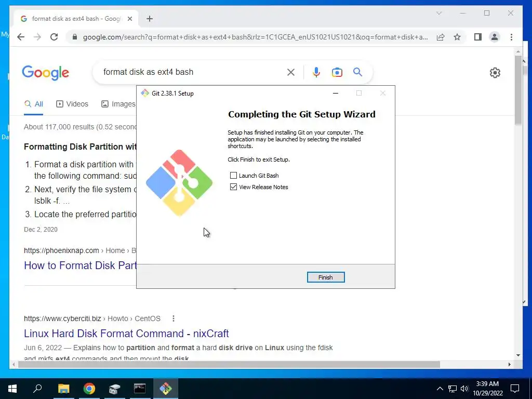The width and height of the screenshot is (532, 399).
Task: Click the https://www.cyberciti.biz breadcrumb
Action: pos(62,318)
